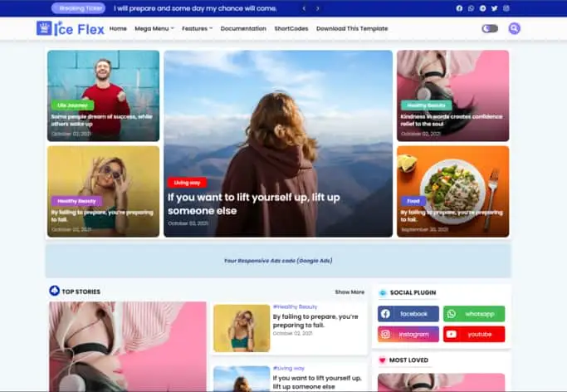Image resolution: width=567 pixels, height=392 pixels.
Task: Open large pink headphones image in Top Stories
Action: click(x=128, y=346)
